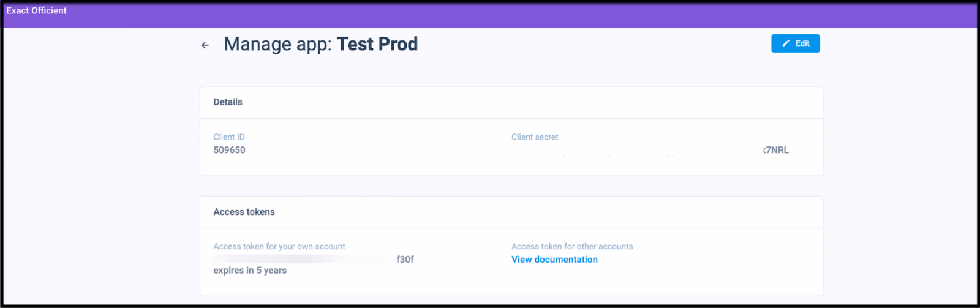Open the View documentation link

click(554, 260)
